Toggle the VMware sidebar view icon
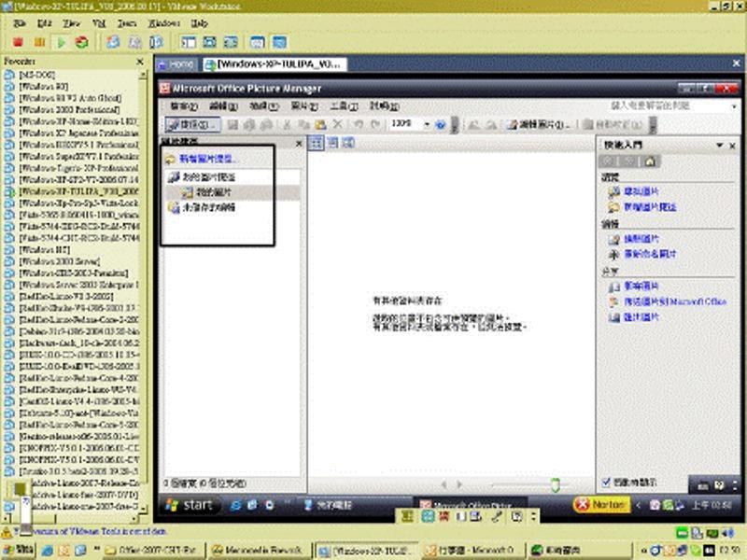747x560 pixels. (189, 42)
